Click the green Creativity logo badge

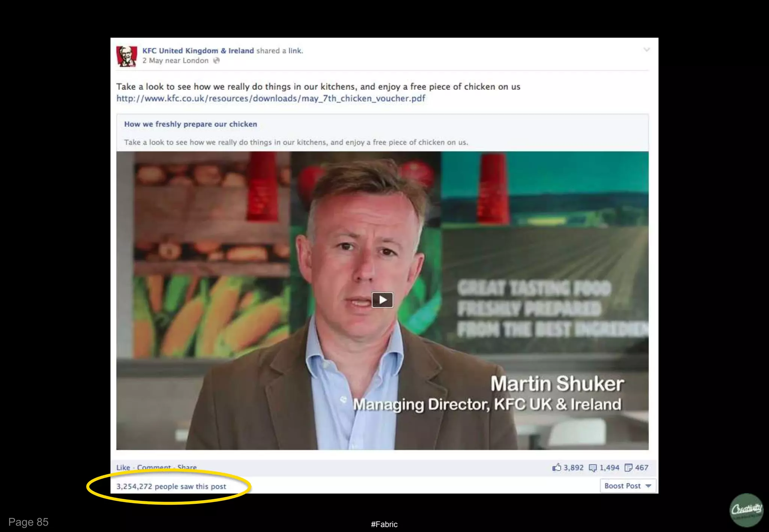746,510
